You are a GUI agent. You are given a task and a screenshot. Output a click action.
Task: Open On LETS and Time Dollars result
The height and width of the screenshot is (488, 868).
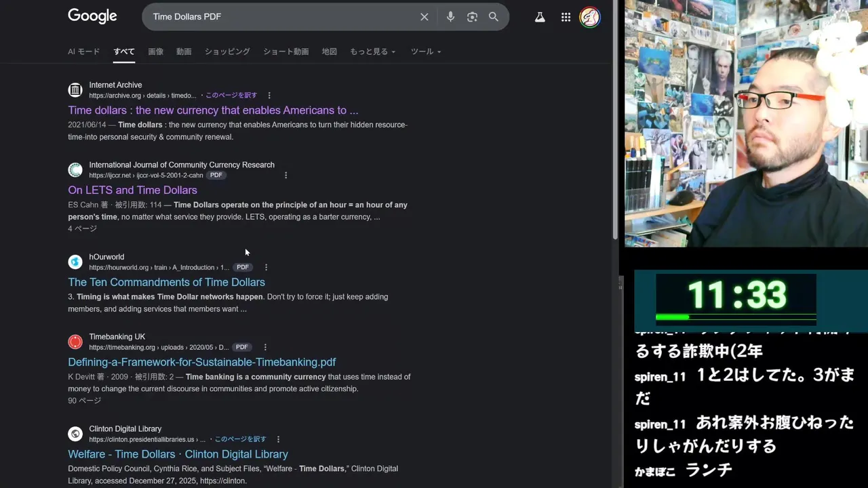click(132, 190)
